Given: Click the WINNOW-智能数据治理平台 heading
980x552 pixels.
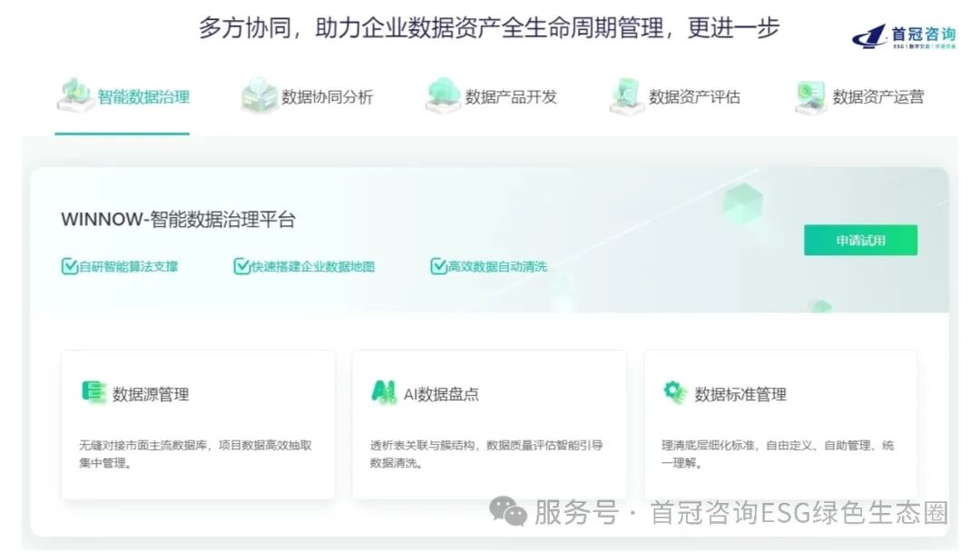Looking at the screenshot, I should click(178, 220).
